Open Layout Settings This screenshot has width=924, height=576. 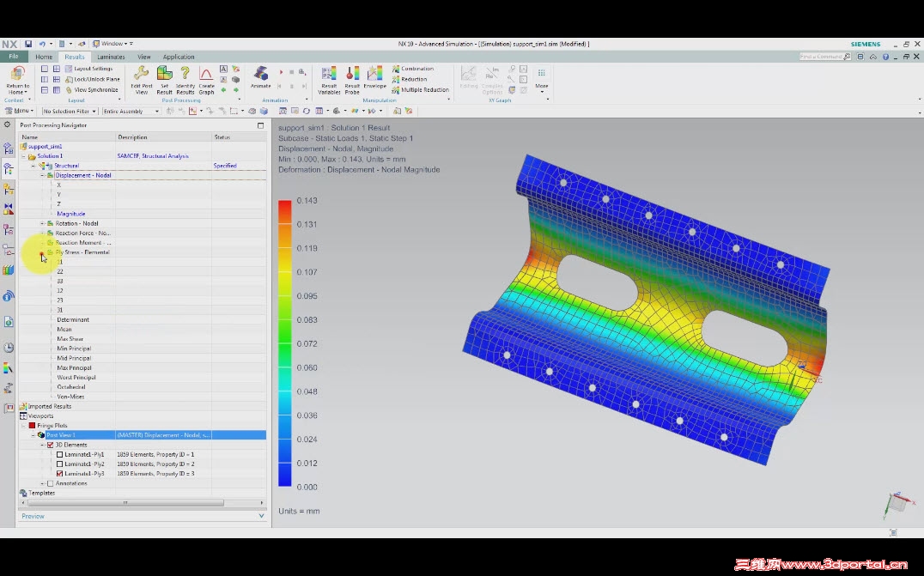point(88,69)
